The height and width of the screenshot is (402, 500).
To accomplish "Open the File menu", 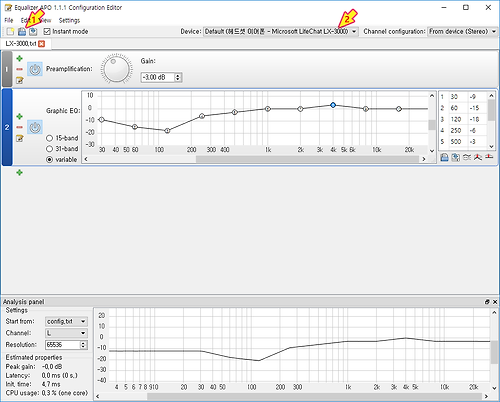I will tap(9, 20).
